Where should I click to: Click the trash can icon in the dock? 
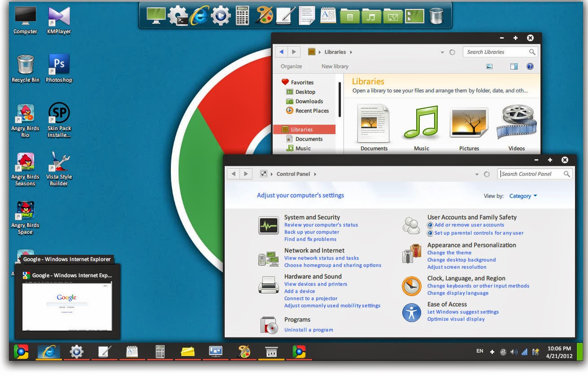436,15
